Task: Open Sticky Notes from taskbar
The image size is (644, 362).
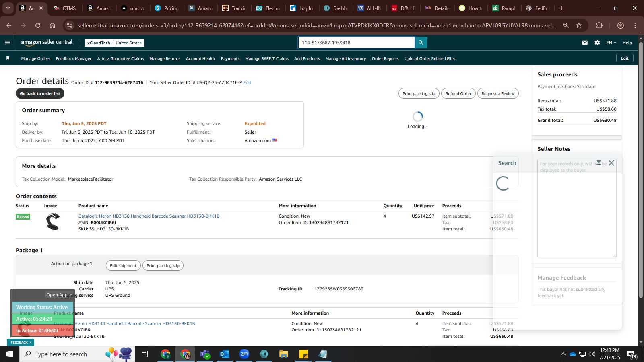Action: (x=303, y=354)
